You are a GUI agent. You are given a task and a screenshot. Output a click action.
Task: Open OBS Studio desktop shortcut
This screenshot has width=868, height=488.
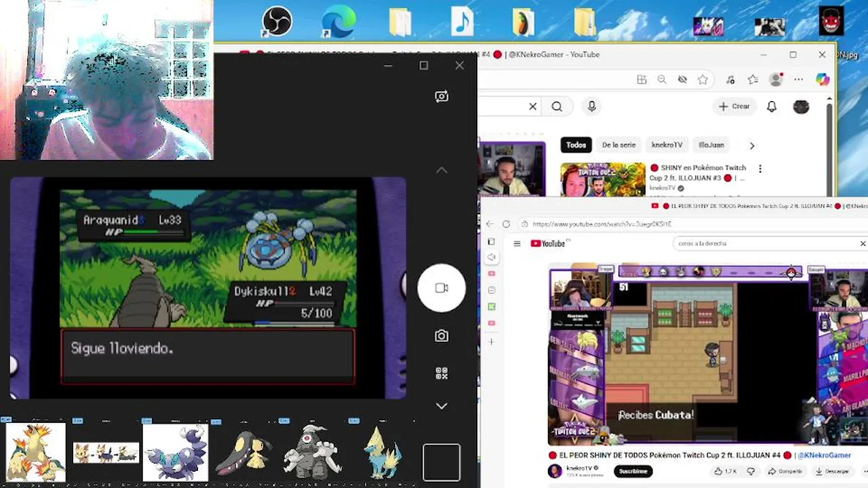(277, 21)
